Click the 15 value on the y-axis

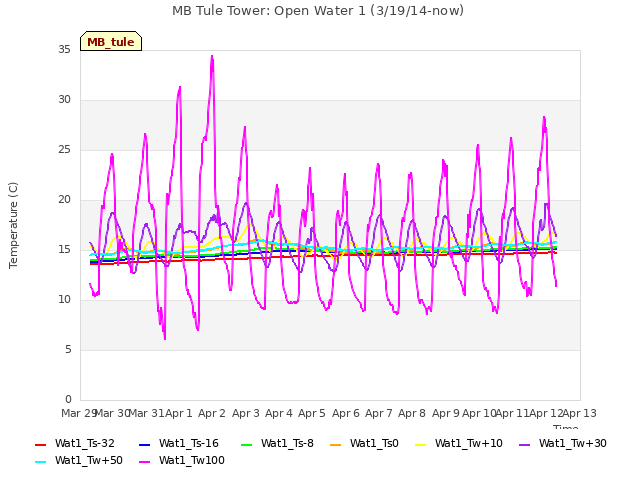click(64, 249)
